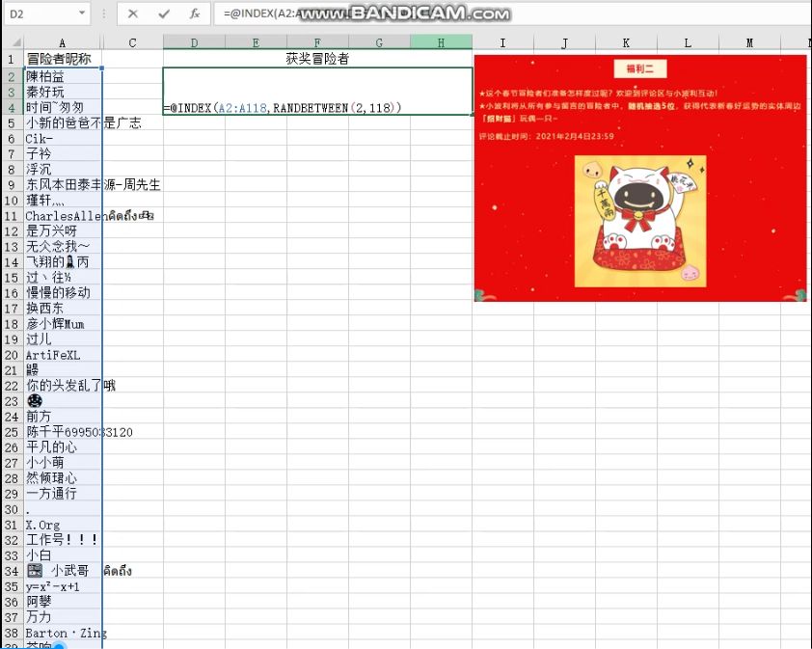Select the cell containing 你的头发乱了哦

[62, 386]
